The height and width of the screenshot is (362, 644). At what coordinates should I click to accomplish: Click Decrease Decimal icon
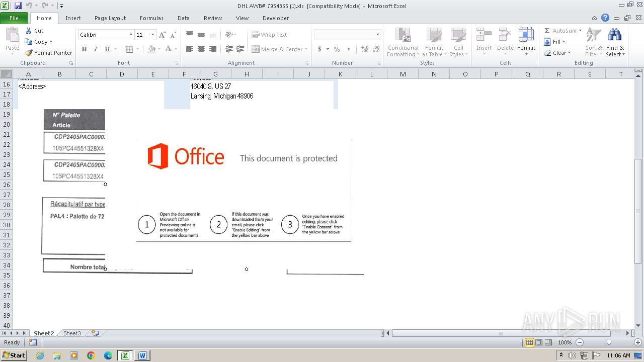(x=376, y=49)
